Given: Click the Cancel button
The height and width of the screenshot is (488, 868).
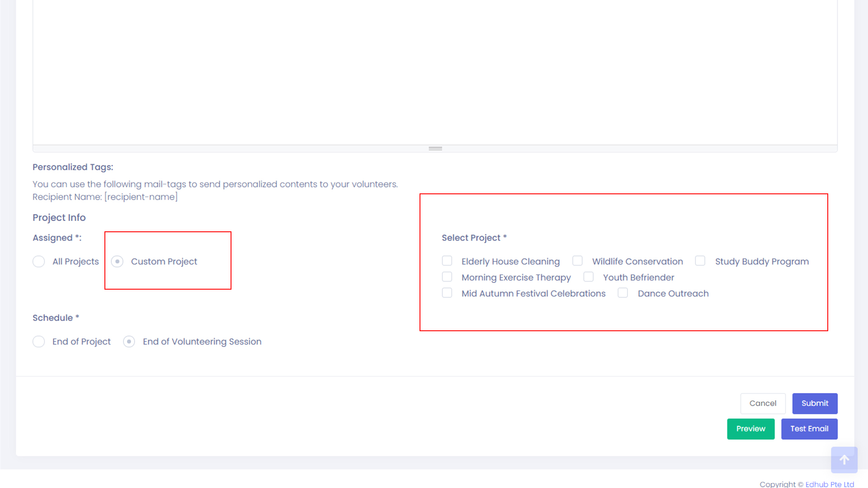Looking at the screenshot, I should pos(763,403).
